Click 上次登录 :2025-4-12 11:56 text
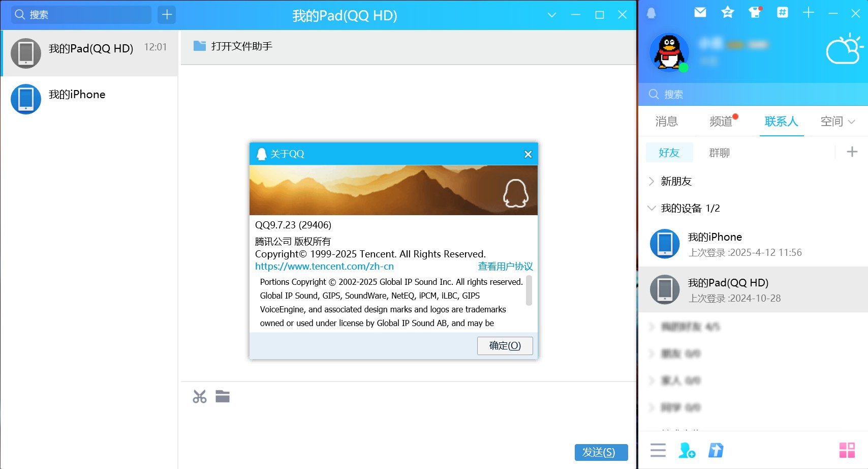 click(745, 253)
